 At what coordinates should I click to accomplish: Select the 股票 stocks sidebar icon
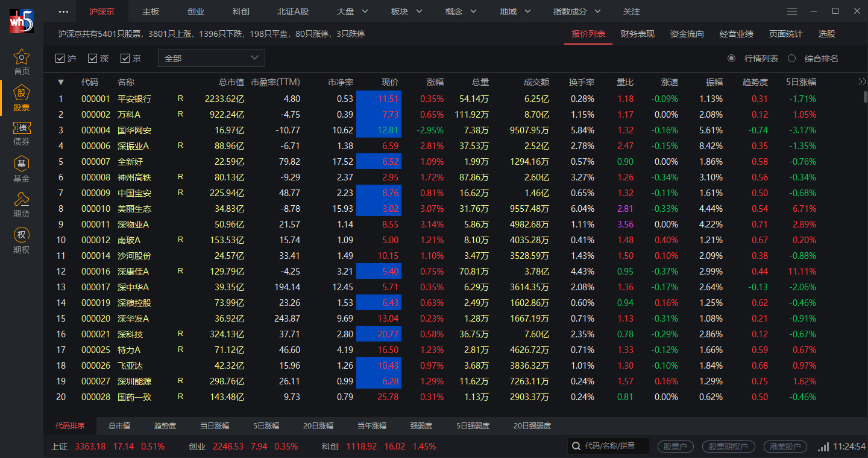[22, 98]
